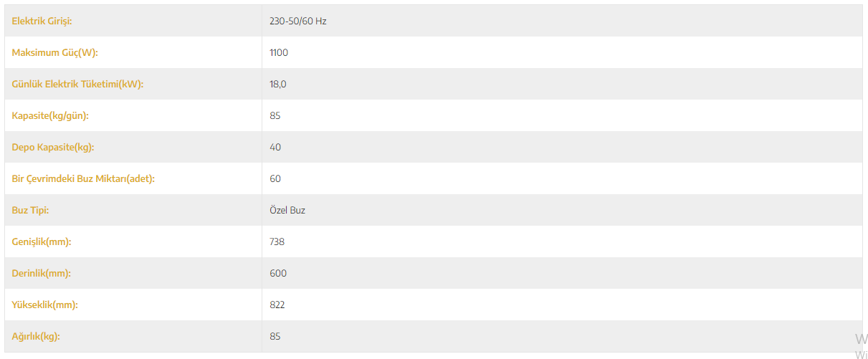The width and height of the screenshot is (868, 359).
Task: Click the Yükseklik(mm) label
Action: 44,305
